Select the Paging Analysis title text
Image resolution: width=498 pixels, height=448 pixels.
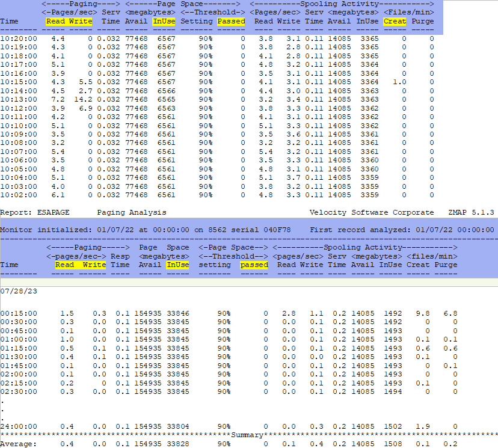tap(132, 212)
